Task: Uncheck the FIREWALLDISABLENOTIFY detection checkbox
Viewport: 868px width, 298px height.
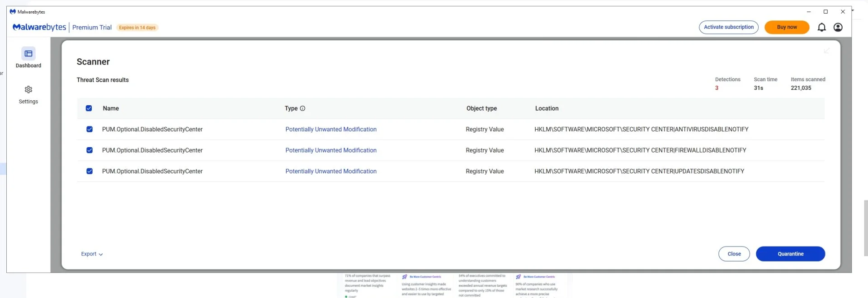Action: 90,150
